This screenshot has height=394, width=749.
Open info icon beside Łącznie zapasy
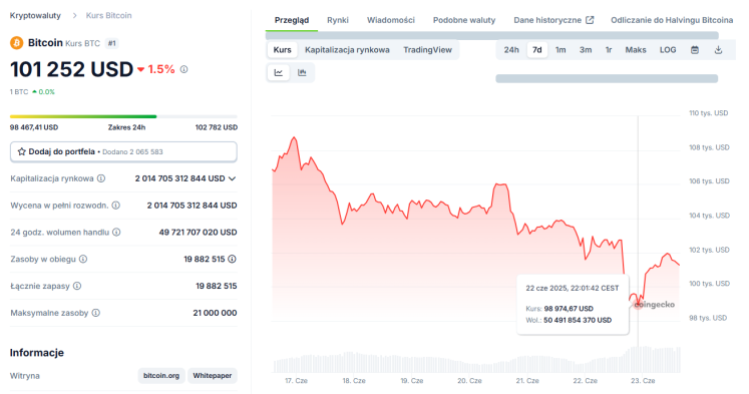[77, 286]
